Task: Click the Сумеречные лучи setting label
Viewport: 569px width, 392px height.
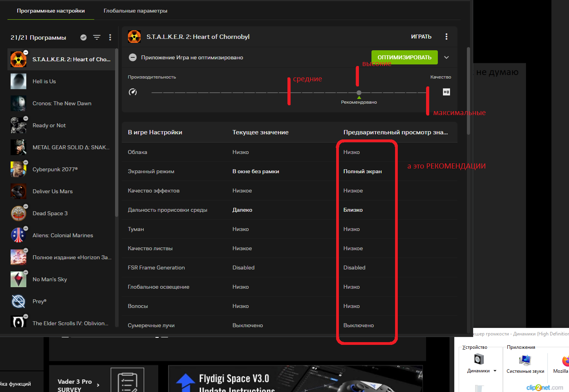Action: (151, 325)
